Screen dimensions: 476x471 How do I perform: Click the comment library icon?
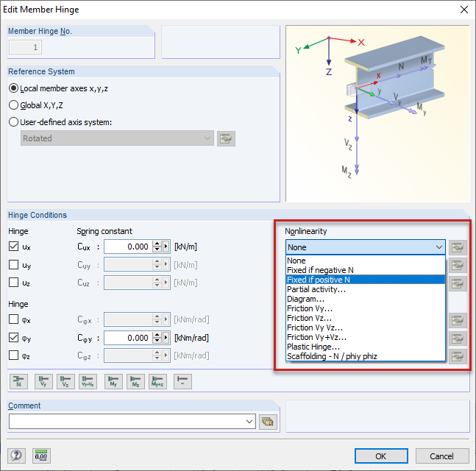tap(268, 422)
